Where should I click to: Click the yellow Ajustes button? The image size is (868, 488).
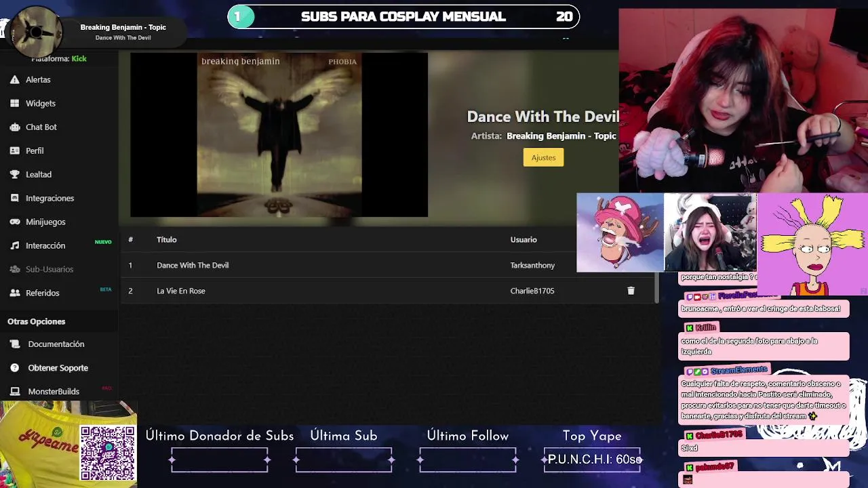543,157
